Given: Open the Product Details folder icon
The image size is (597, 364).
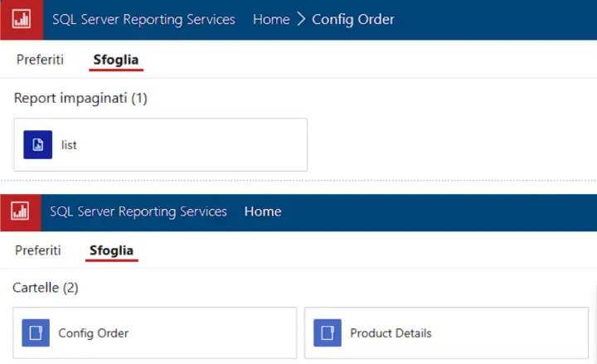Looking at the screenshot, I should (x=328, y=332).
